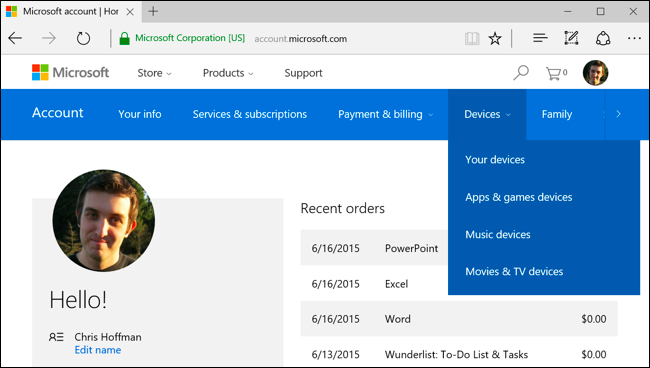650x368 pixels.
Task: Open the Family tab
Action: click(557, 114)
